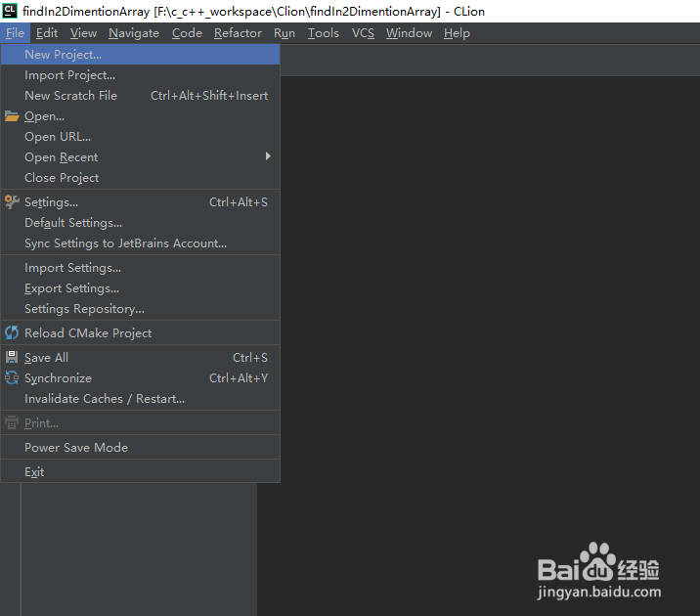Choose Invalidate Caches / Restart...
This screenshot has height=616, width=700.
[x=140, y=399]
